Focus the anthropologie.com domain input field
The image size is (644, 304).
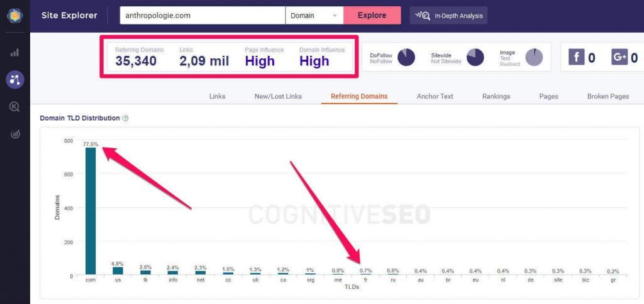pos(202,15)
